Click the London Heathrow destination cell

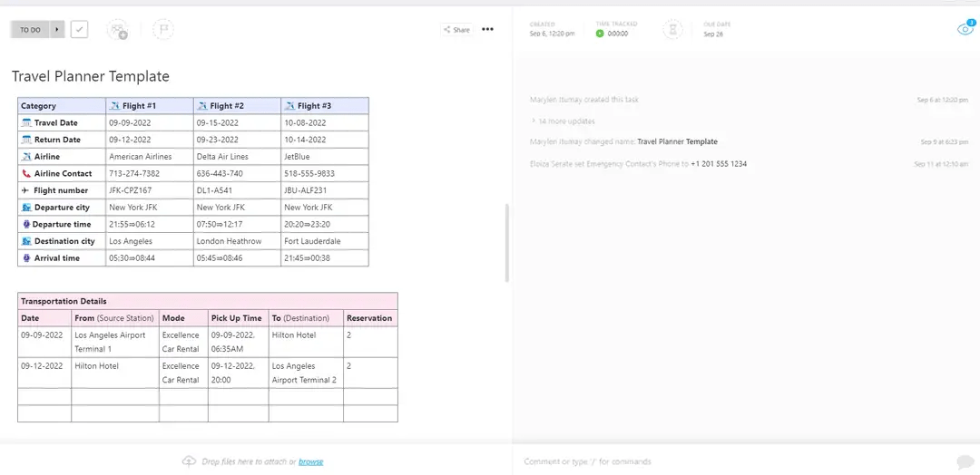(237, 241)
